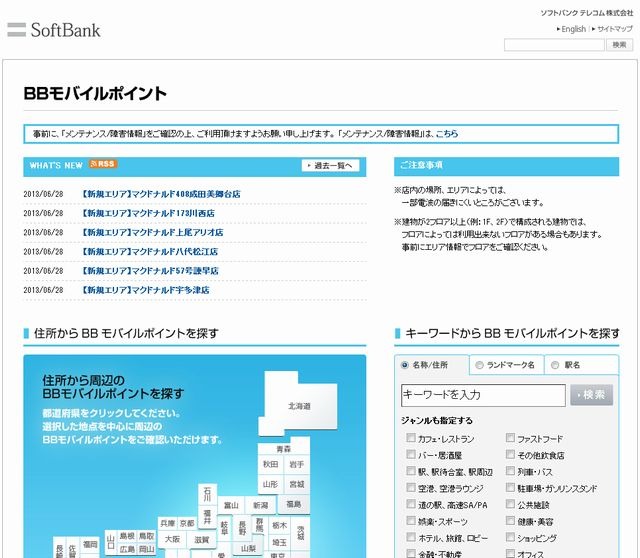Select the 駅名 radio button
The image size is (640, 558).
point(555,365)
